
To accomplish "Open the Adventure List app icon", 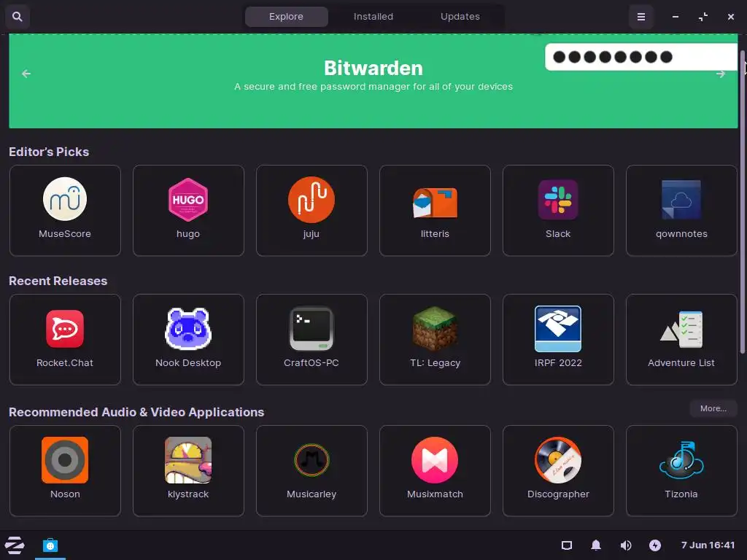I will [681, 330].
